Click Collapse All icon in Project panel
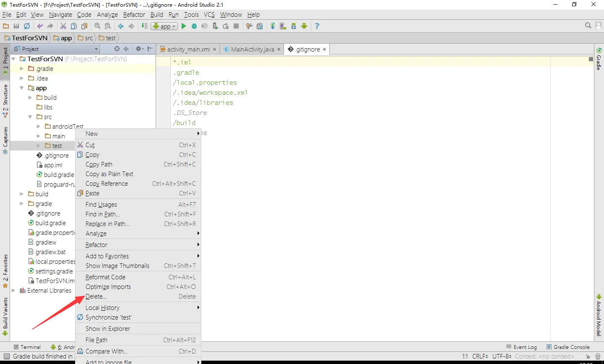Viewport: 604px width, 364px height. pos(126,49)
